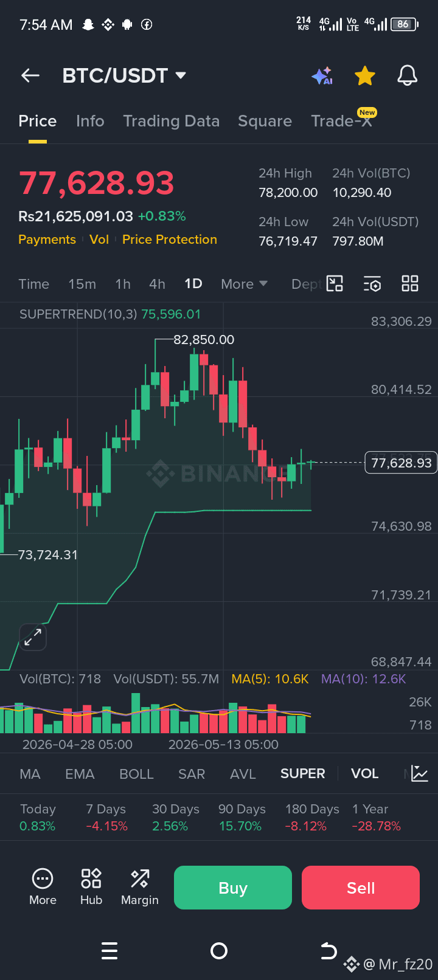Open Android recent apps menu button

(109, 951)
